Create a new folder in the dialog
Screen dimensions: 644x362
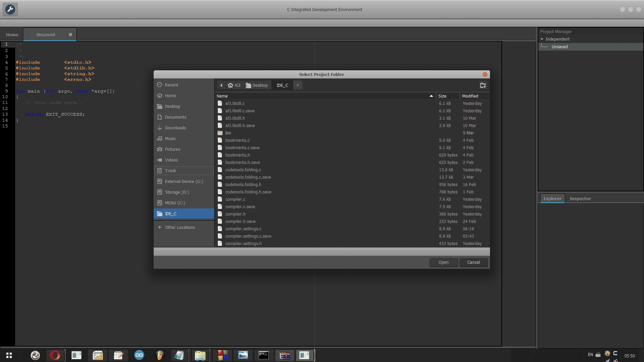point(483,85)
